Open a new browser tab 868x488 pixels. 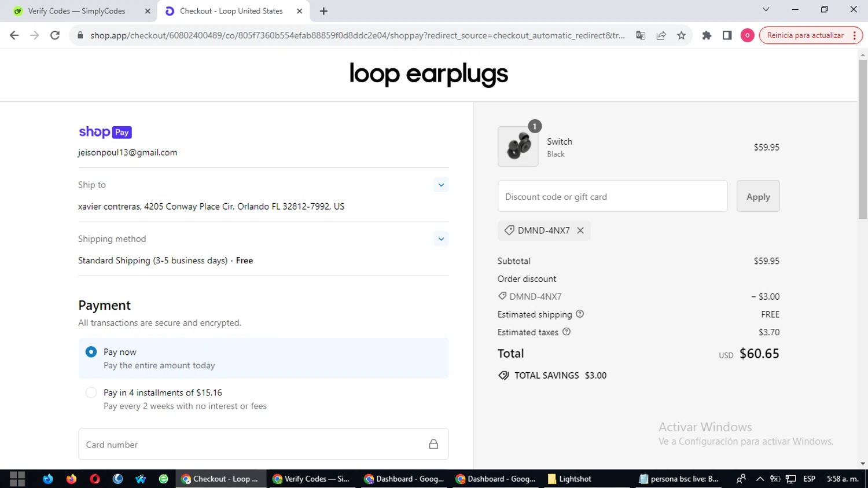coord(323,11)
